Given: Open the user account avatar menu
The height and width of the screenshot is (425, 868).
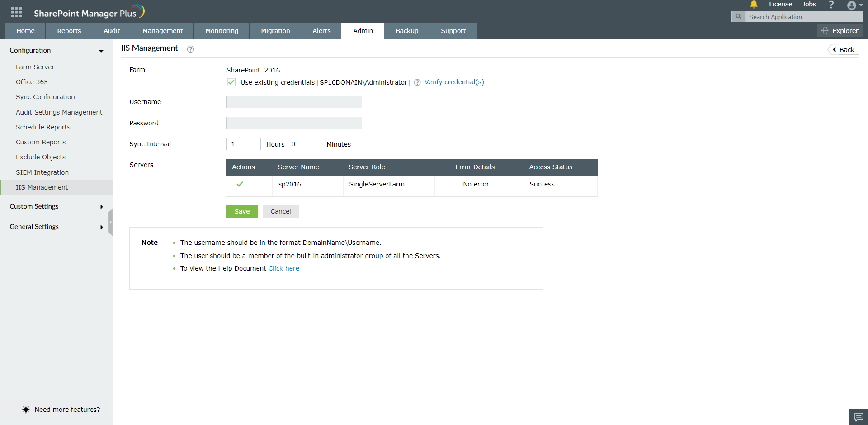Looking at the screenshot, I should (x=854, y=5).
